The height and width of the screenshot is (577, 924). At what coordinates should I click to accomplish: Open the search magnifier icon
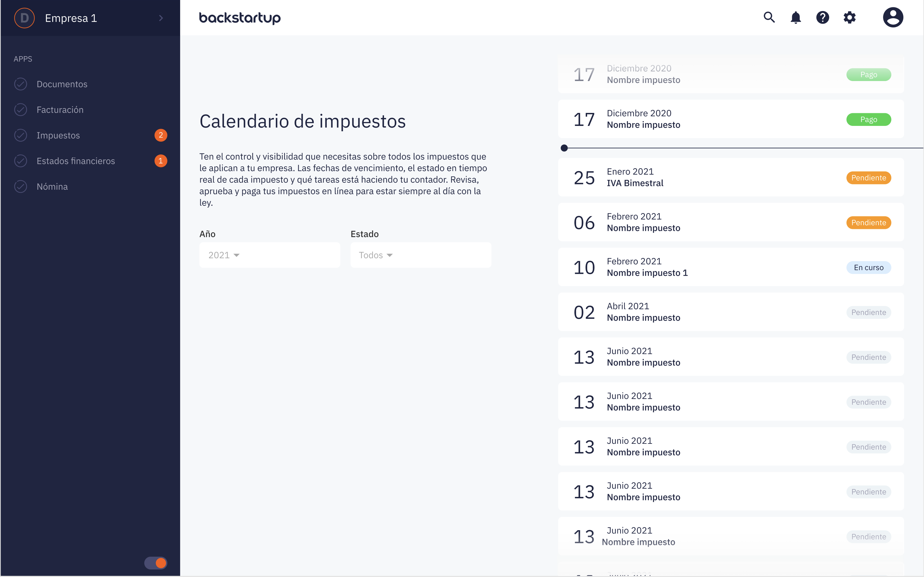pos(769,18)
